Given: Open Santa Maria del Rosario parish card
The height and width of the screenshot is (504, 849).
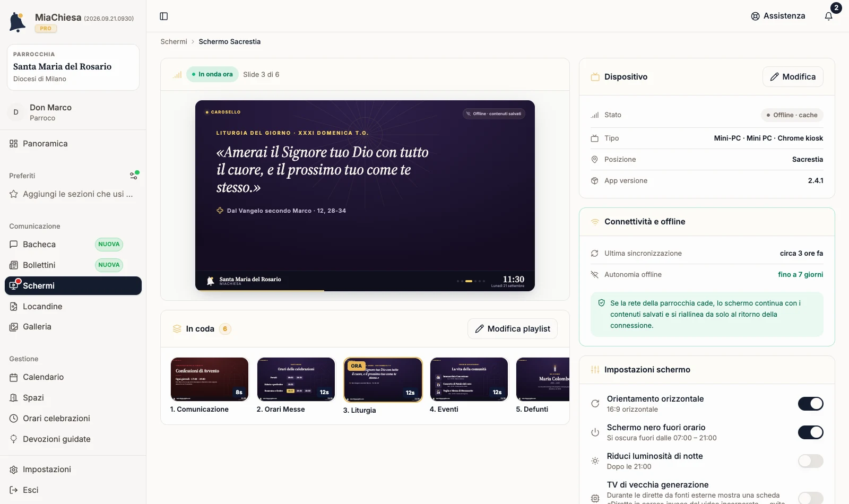Looking at the screenshot, I should [x=73, y=67].
